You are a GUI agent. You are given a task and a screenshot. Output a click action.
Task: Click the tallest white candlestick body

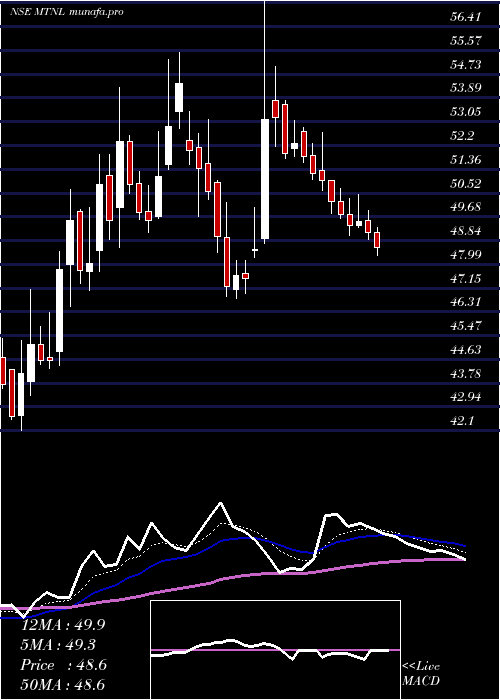coord(265,179)
